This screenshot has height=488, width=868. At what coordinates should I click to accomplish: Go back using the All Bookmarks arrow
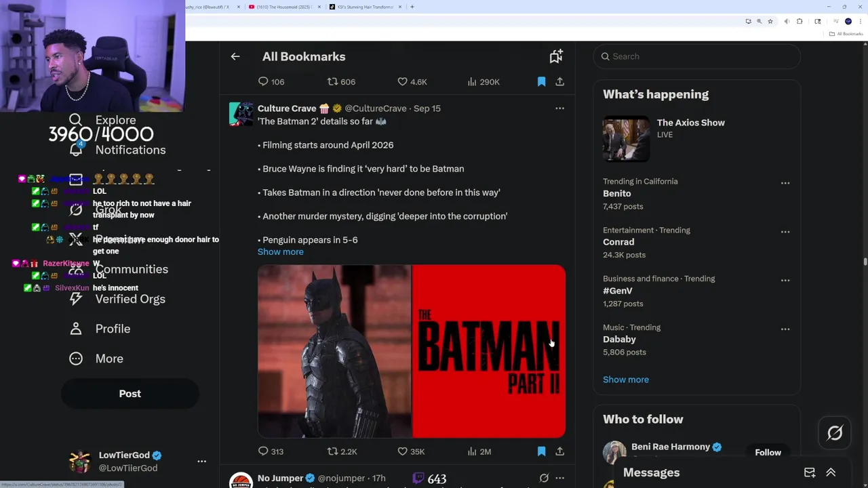235,57
